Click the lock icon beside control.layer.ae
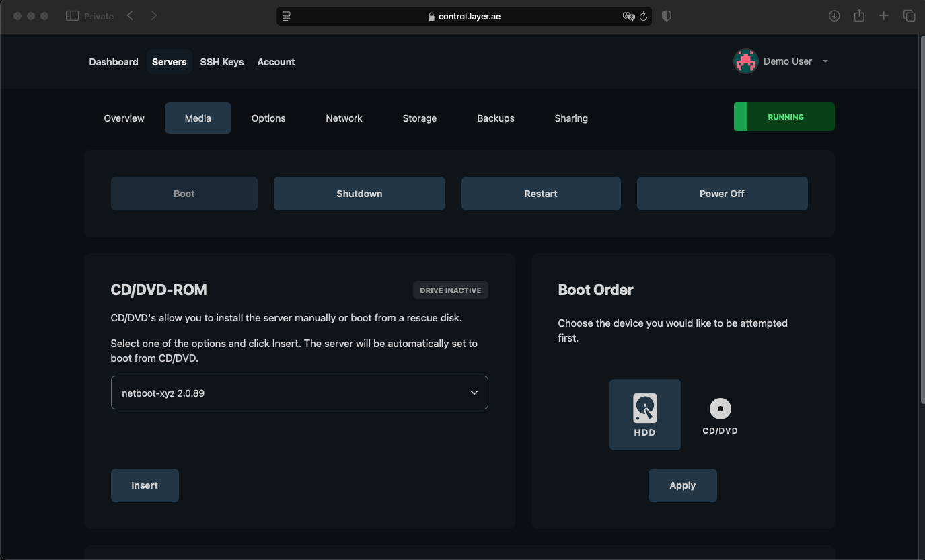 click(431, 17)
